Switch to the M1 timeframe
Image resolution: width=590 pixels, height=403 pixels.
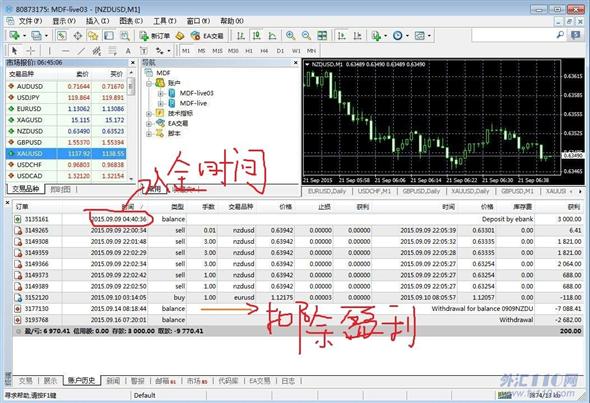(186, 50)
